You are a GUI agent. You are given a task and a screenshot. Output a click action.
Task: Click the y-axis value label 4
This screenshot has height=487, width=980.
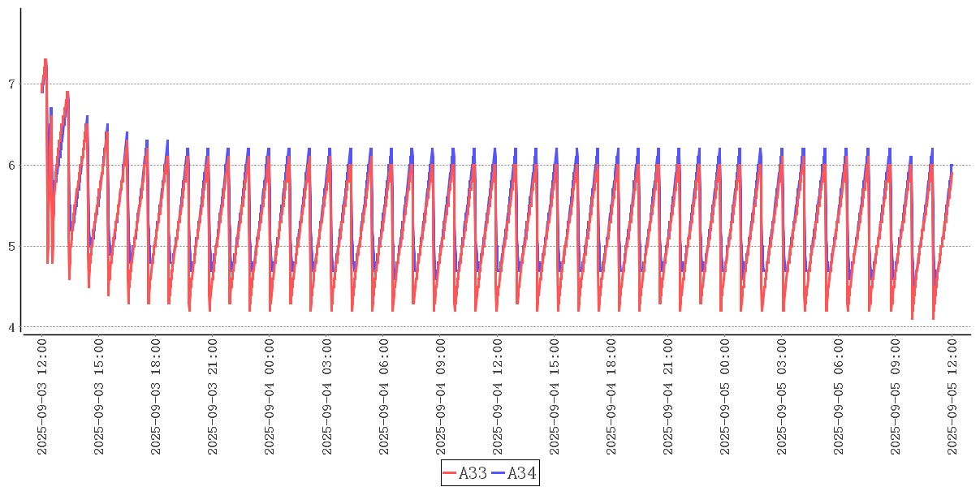[x=11, y=328]
